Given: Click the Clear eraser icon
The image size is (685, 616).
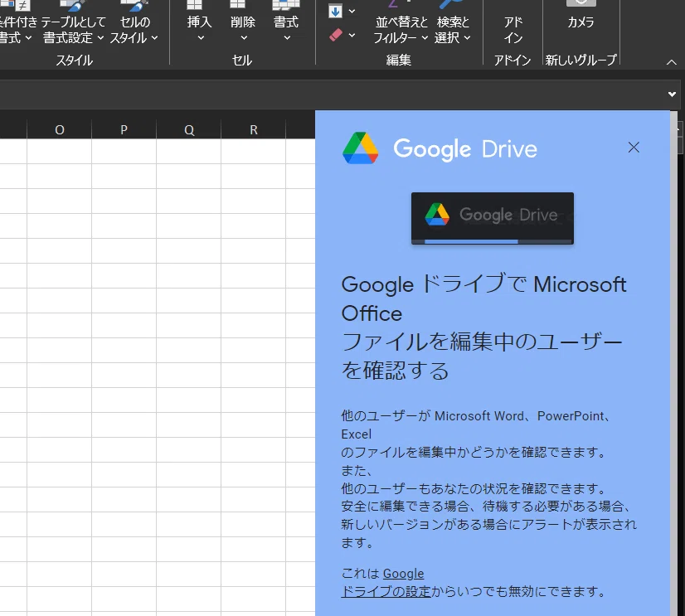Looking at the screenshot, I should pos(336,35).
